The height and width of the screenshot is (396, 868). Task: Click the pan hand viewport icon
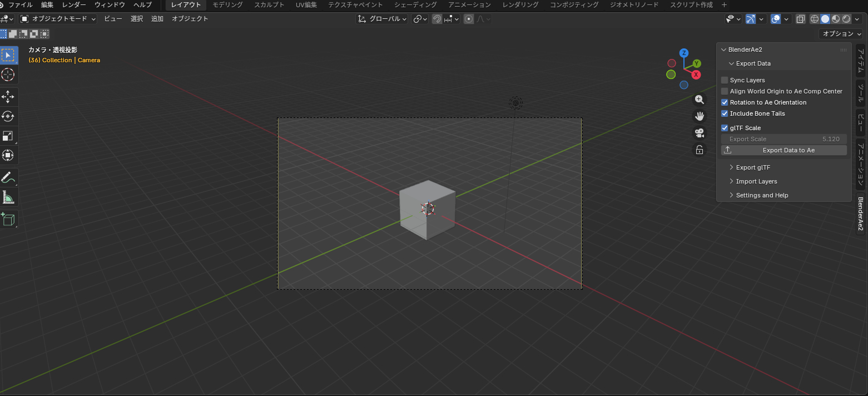tap(700, 116)
